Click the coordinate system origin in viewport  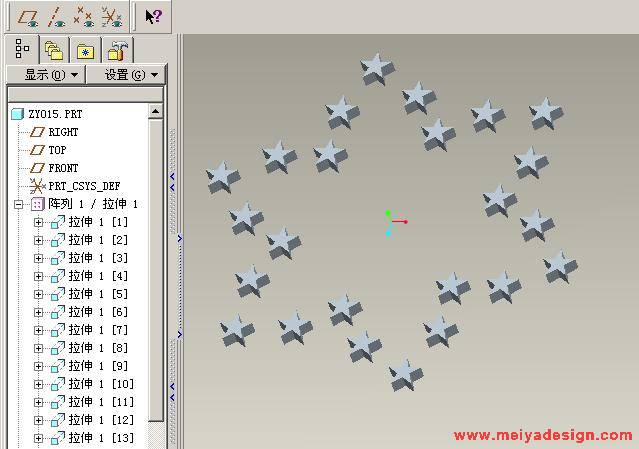390,222
